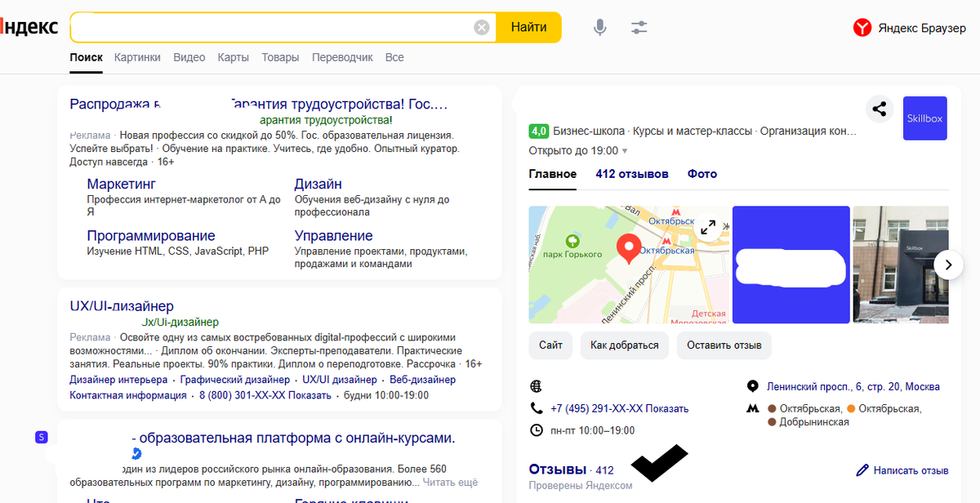Open the образовательная платформа result title
Screen dimensions: 980x503
tap(292, 438)
